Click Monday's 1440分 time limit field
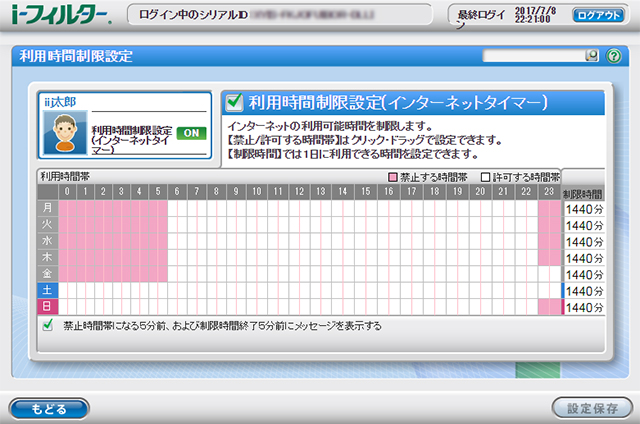The image size is (640, 424). [x=584, y=209]
